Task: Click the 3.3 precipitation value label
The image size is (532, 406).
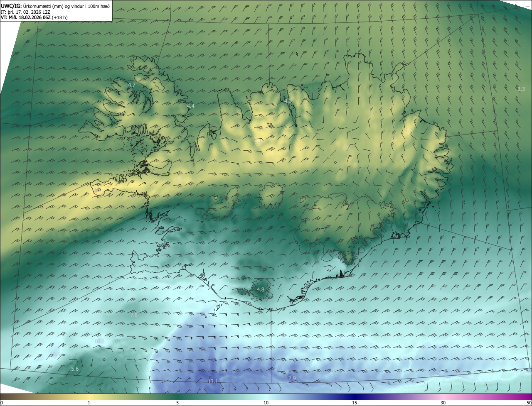Action: (521, 89)
